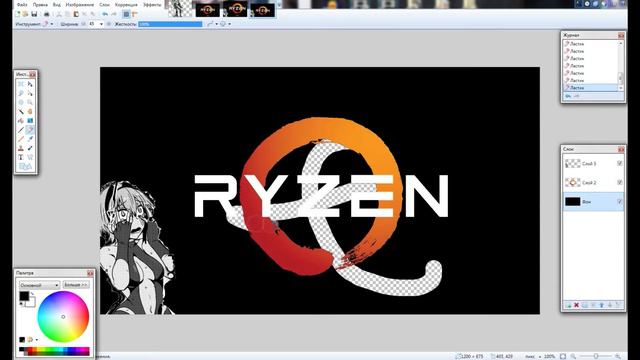Screen dimensions: 640x360
Task: Select the Text tool
Action: tap(21, 157)
